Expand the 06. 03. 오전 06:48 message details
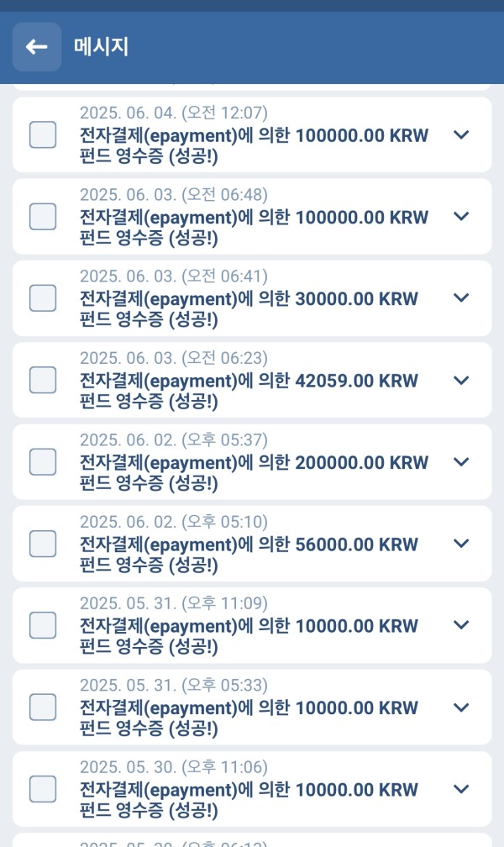This screenshot has width=504, height=847. [x=460, y=216]
